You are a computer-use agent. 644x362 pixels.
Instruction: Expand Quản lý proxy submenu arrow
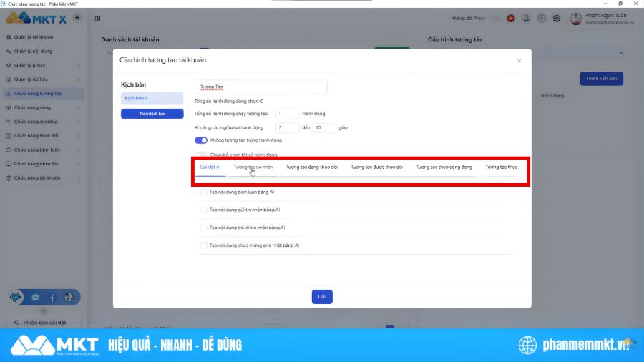pyautogui.click(x=79, y=66)
